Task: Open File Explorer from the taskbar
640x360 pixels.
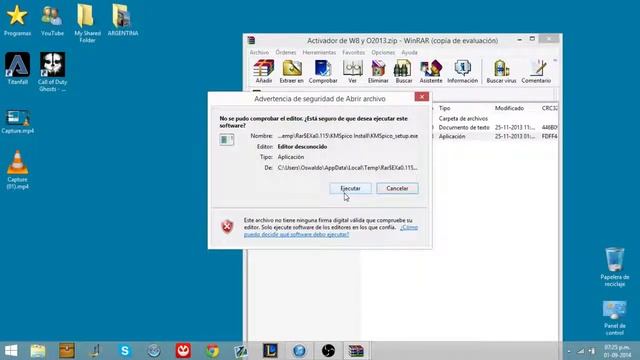Action: (38, 351)
